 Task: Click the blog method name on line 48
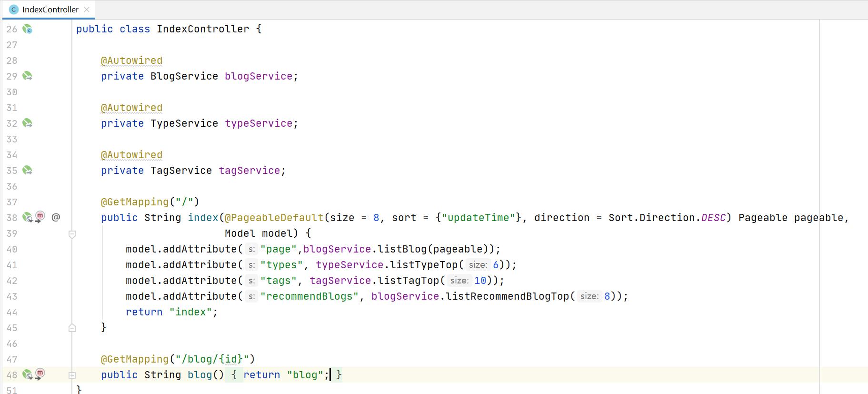[200, 375]
